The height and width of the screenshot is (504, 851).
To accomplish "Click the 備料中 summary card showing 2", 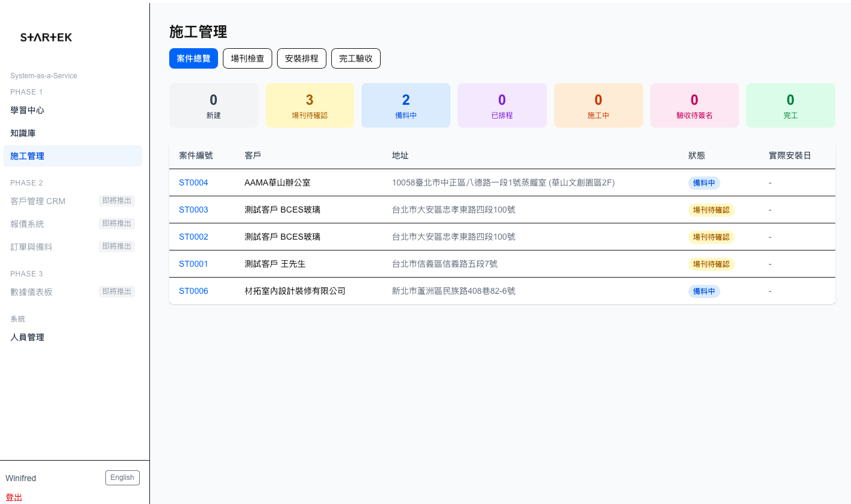I will (405, 105).
